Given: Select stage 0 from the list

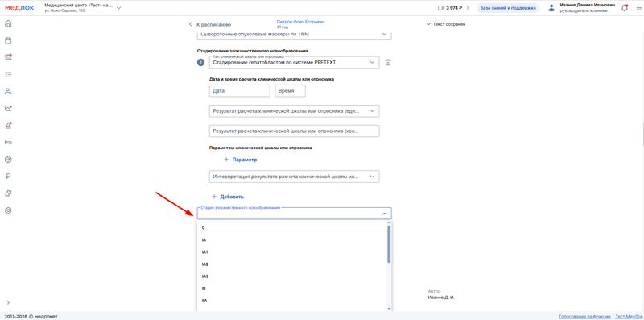Looking at the screenshot, I should tap(291, 227).
